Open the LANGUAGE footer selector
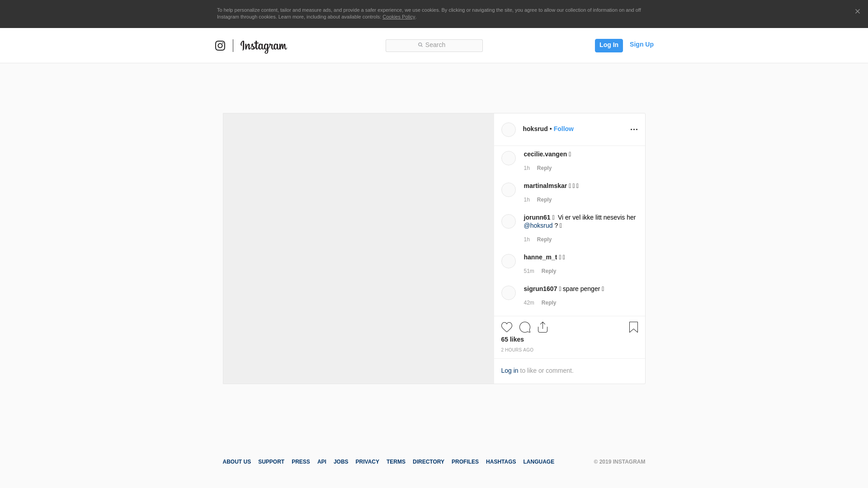The image size is (868, 488). (x=538, y=462)
